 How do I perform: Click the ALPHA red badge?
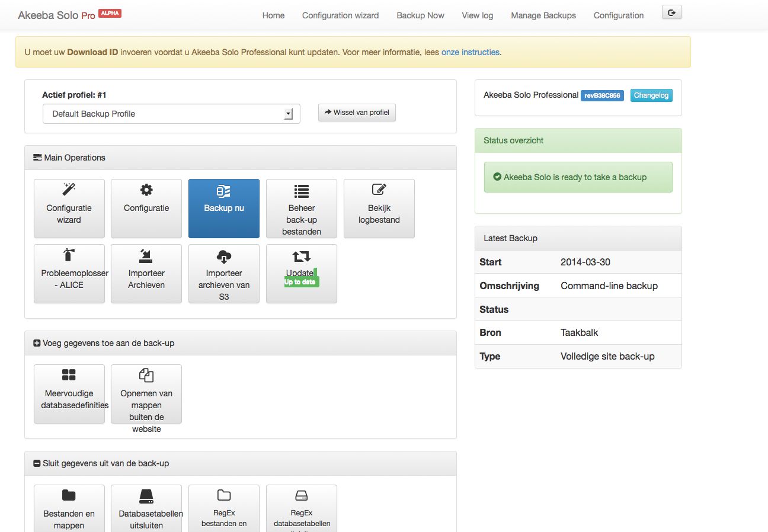[110, 13]
